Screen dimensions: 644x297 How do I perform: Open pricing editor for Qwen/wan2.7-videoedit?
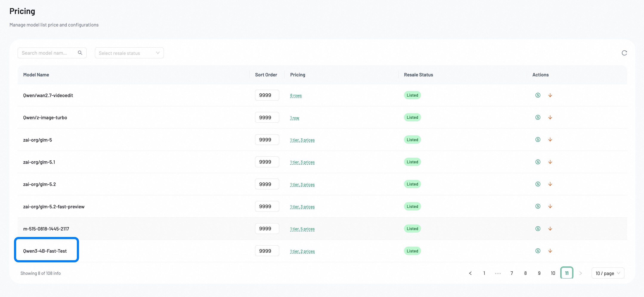point(538,95)
